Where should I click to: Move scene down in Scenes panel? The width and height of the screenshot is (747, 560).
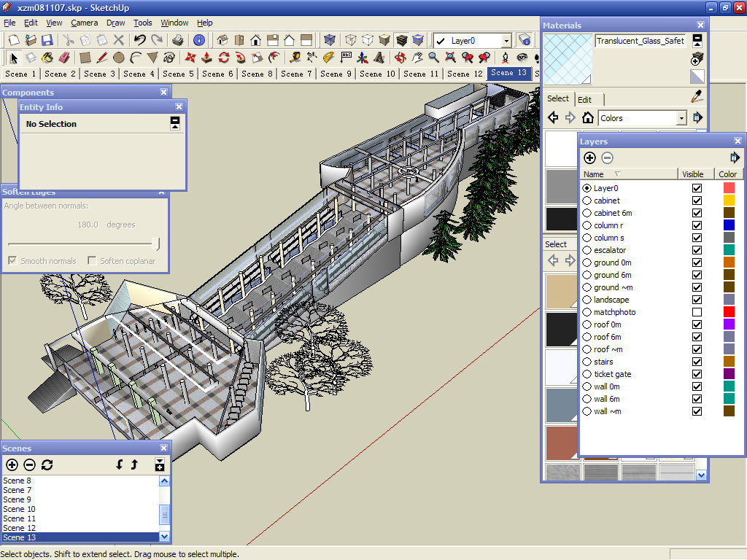click(119, 464)
